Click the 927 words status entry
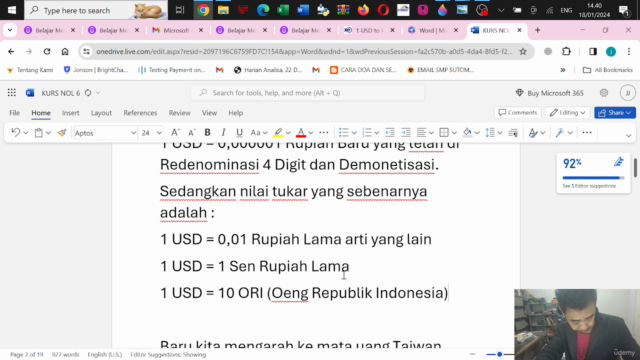The image size is (640, 360). [65, 354]
